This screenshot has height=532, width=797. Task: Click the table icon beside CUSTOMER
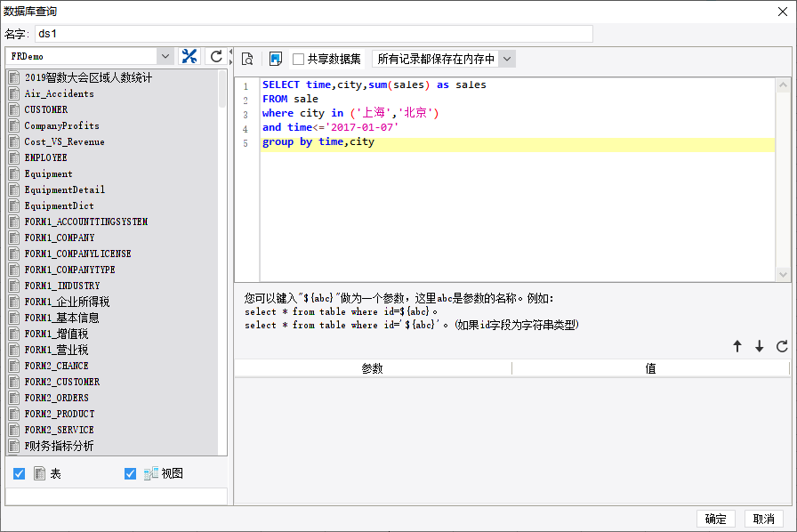(x=14, y=109)
